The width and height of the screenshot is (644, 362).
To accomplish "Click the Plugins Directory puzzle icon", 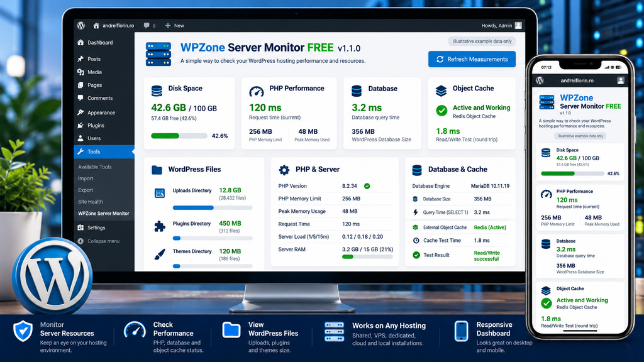I will coord(160,226).
